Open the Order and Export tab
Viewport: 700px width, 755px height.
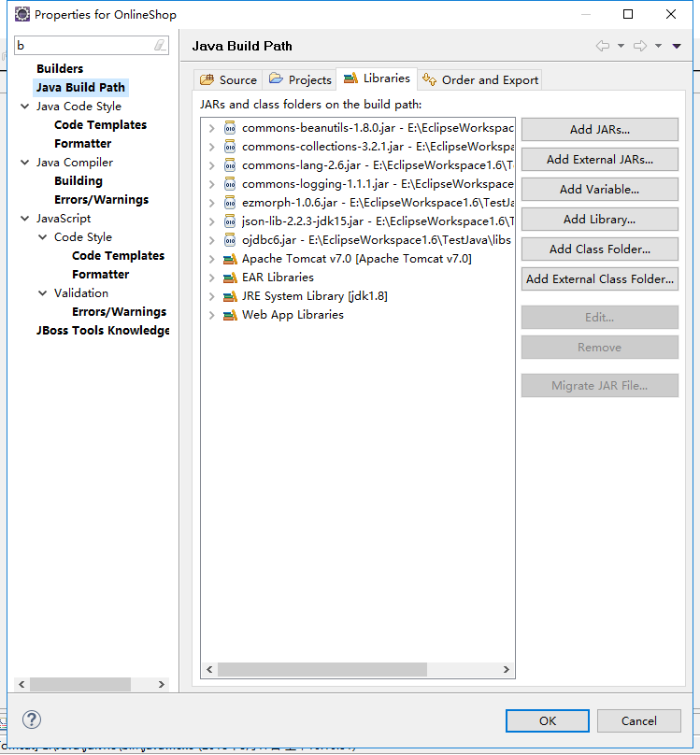(x=480, y=80)
